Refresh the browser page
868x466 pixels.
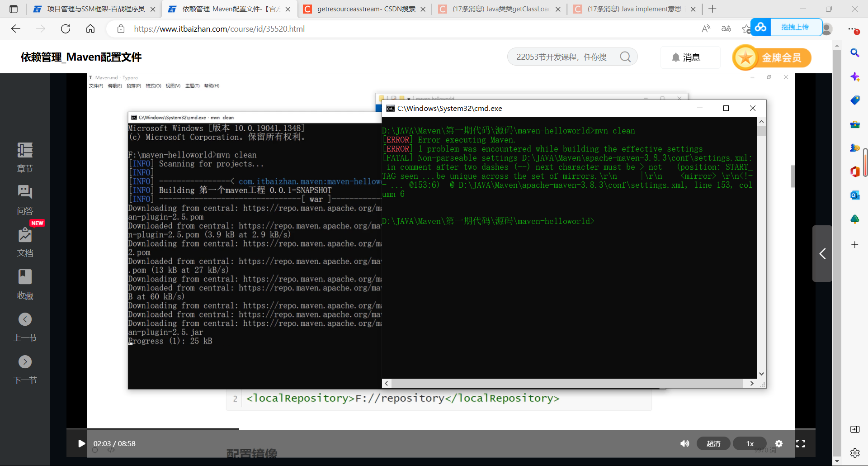pos(66,29)
